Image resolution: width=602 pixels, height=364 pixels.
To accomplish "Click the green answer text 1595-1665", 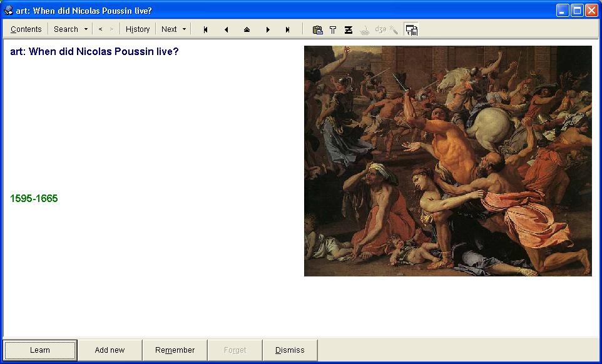I will pyautogui.click(x=34, y=199).
